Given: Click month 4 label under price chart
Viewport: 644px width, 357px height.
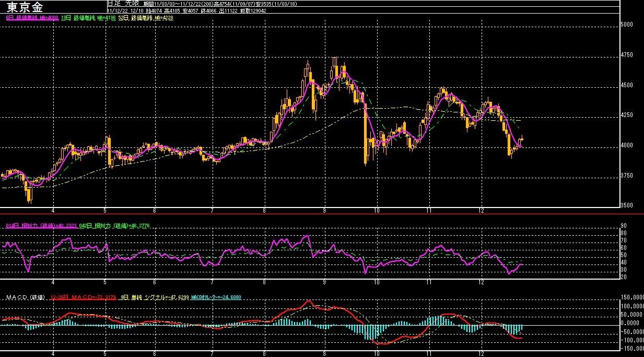Looking at the screenshot, I should pyautogui.click(x=53, y=210).
